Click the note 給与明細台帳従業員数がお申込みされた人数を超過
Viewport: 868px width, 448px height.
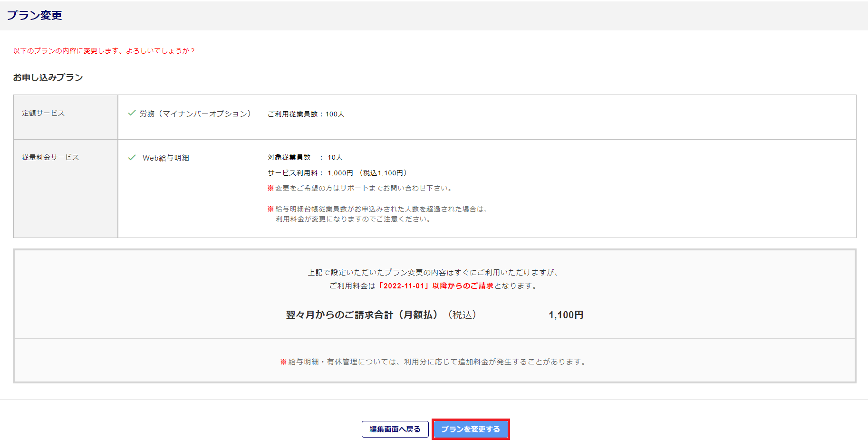coord(377,209)
